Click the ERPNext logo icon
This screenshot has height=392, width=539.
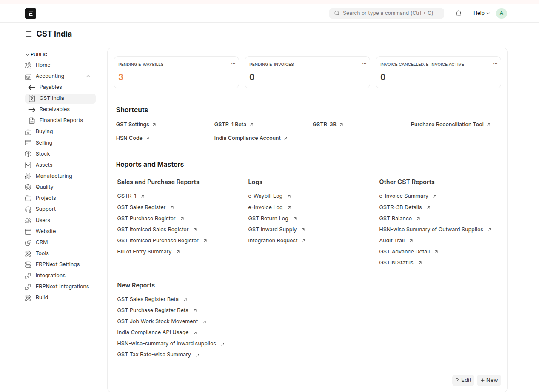pos(31,13)
